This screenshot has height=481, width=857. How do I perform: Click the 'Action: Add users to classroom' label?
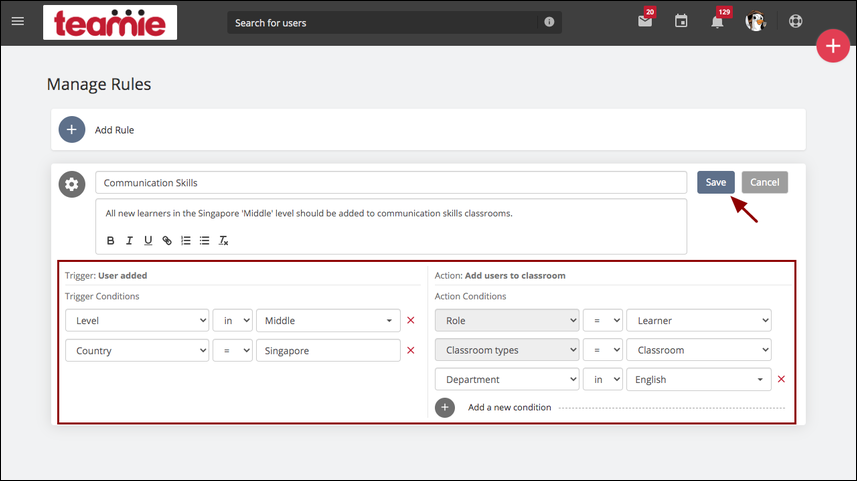tap(500, 275)
